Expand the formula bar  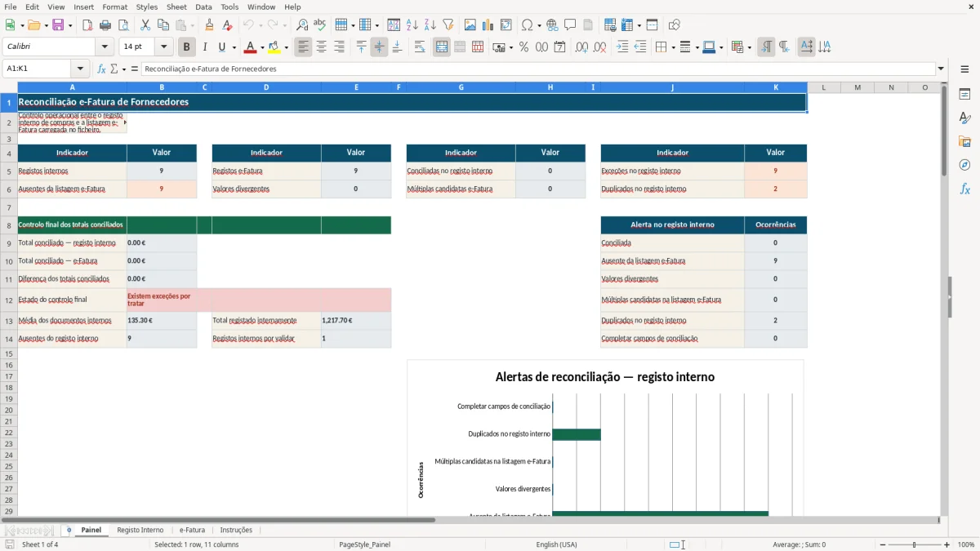click(x=941, y=69)
